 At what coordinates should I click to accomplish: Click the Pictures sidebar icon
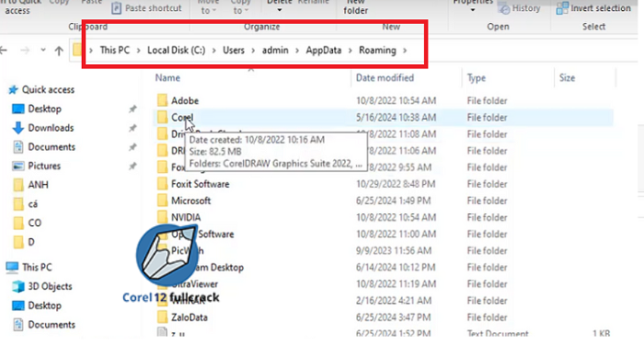[x=18, y=166]
